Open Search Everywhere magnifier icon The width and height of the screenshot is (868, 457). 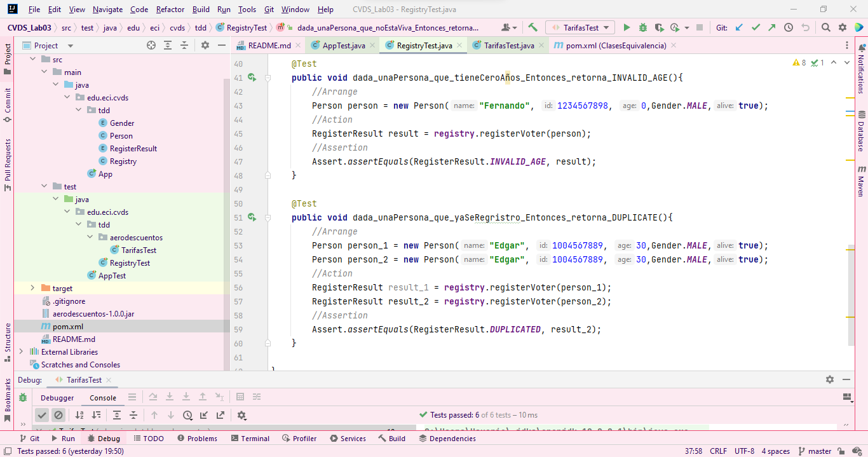coord(825,28)
